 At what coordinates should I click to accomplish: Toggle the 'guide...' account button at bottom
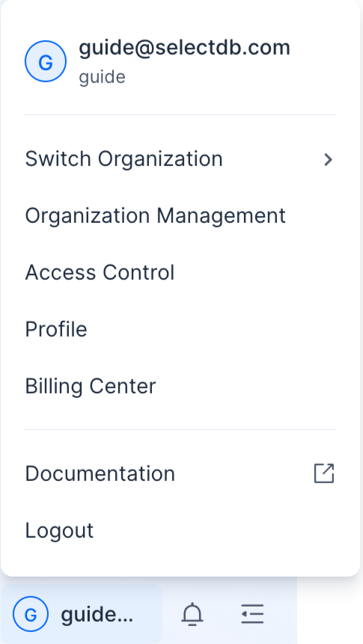pos(82,614)
